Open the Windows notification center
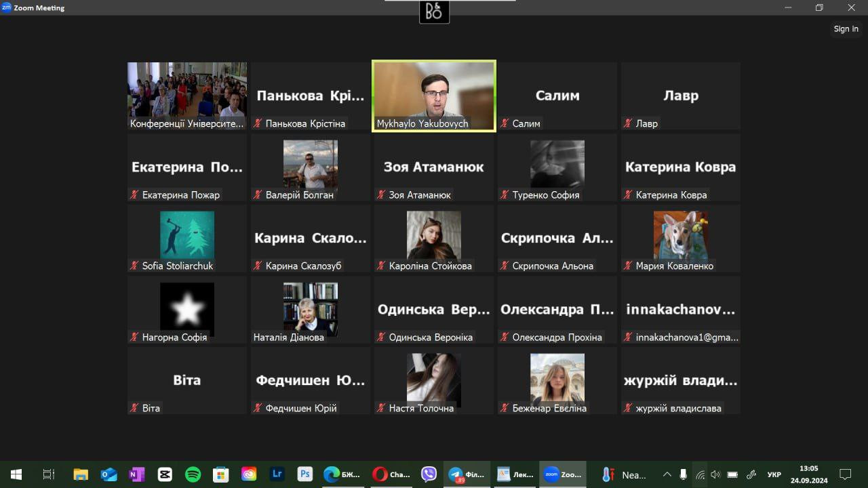This screenshot has height=488, width=868. click(x=845, y=474)
